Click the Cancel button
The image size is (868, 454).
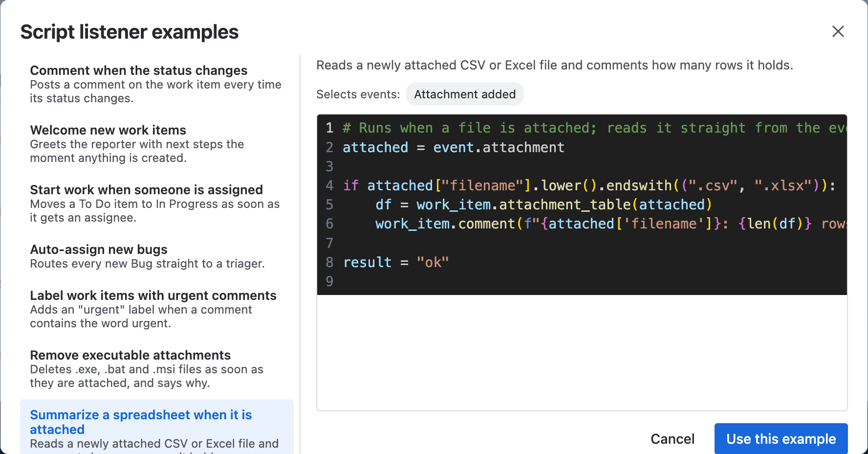pos(672,439)
